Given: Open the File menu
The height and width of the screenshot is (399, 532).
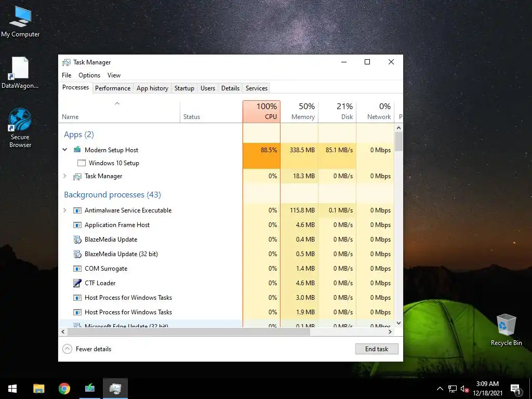Looking at the screenshot, I should pyautogui.click(x=66, y=75).
